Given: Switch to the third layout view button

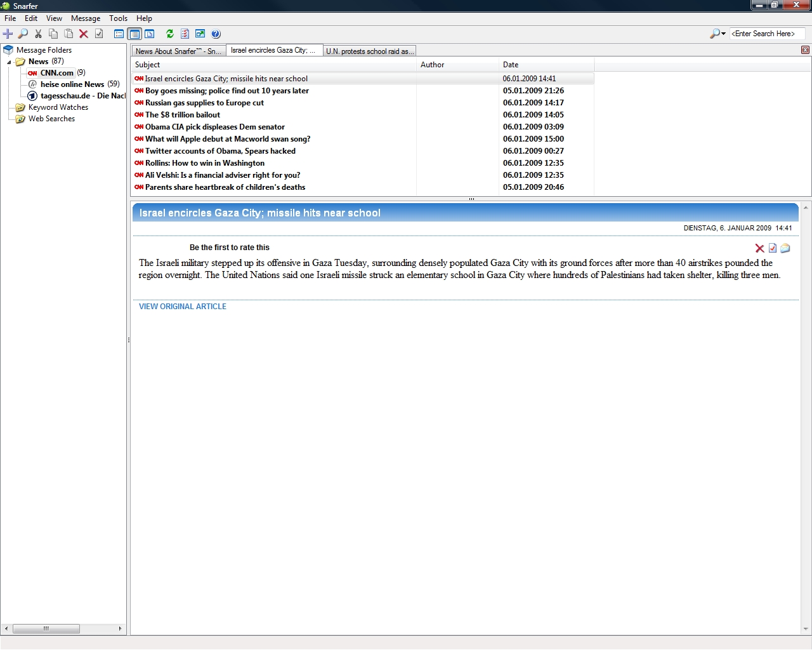Looking at the screenshot, I should pos(150,34).
